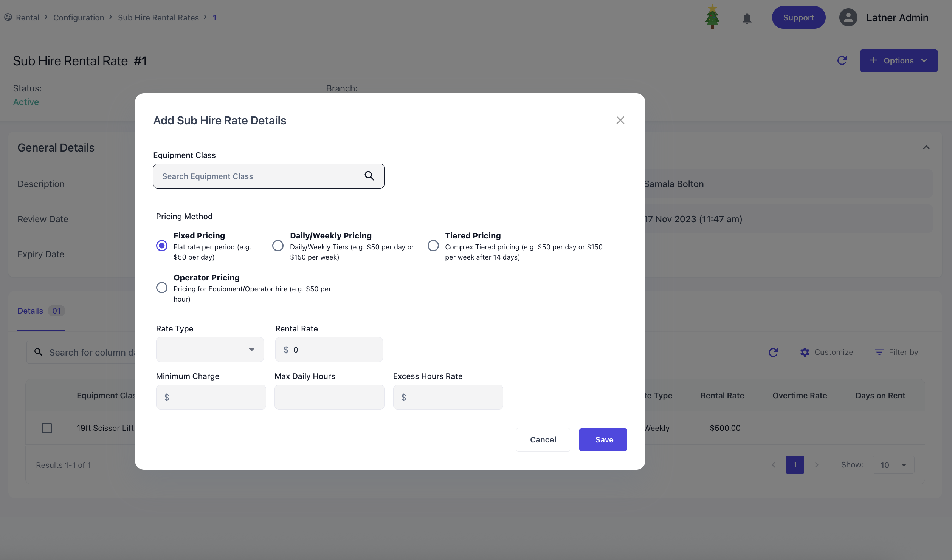Go to Sub Hire Rental Rates breadcrumb

158,17
